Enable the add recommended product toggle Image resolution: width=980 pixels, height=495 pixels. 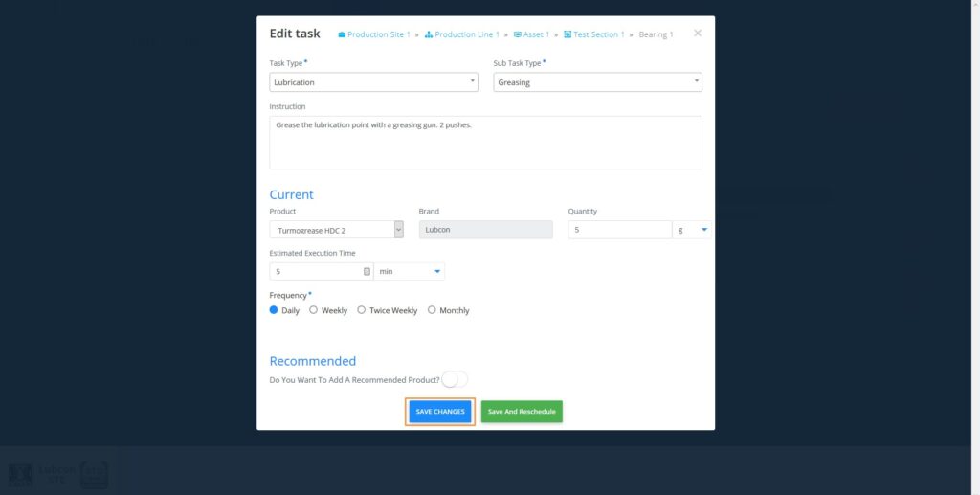tap(455, 379)
